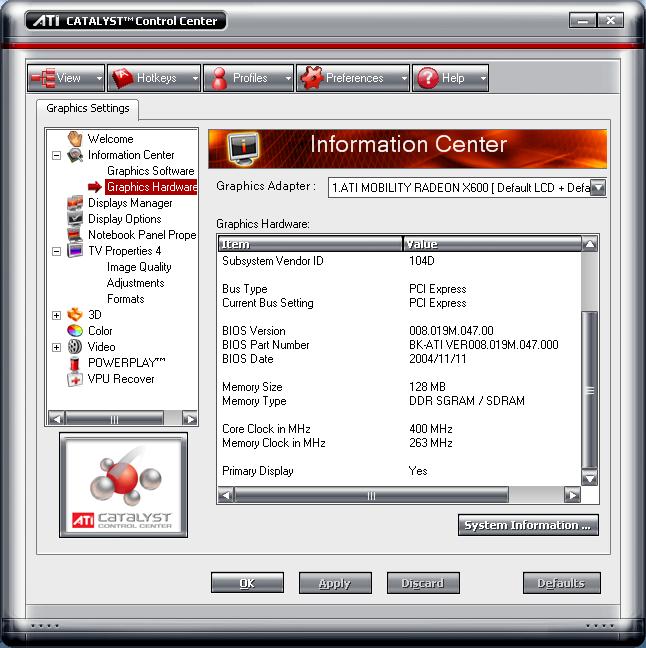Click the OK button

pos(247,583)
